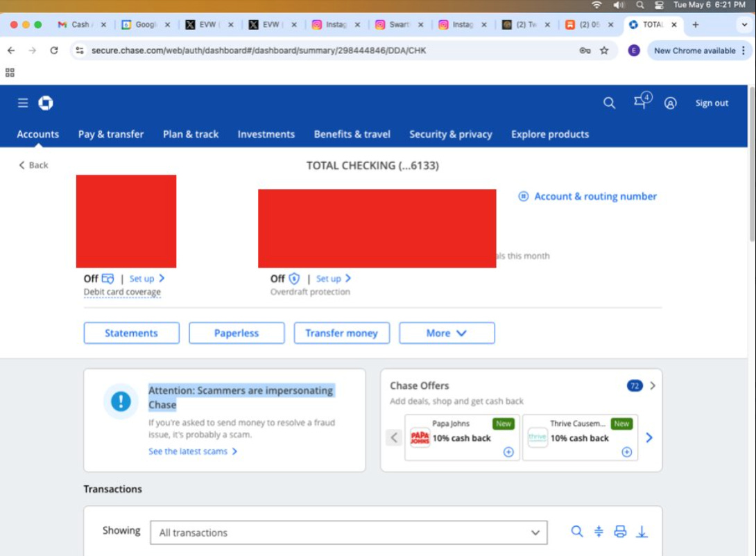This screenshot has height=556, width=756.
Task: Click the blue exclamation alert icon
Action: pyautogui.click(x=121, y=401)
